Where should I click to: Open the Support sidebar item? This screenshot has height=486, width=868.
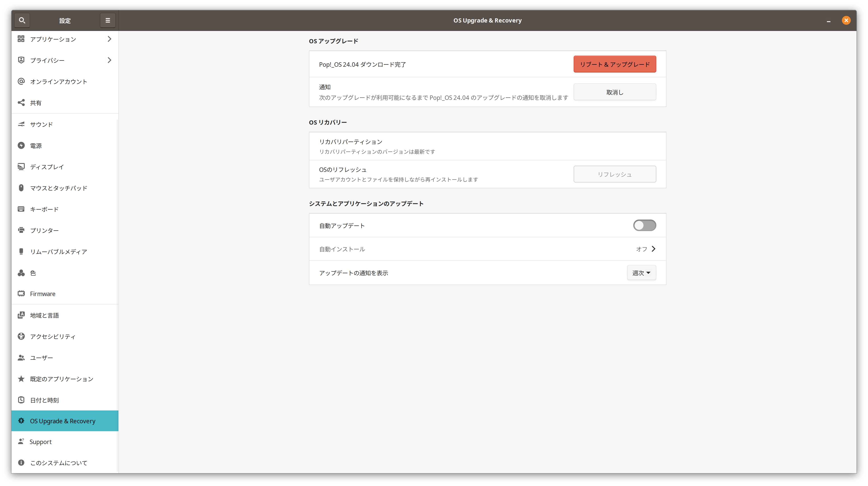40,442
